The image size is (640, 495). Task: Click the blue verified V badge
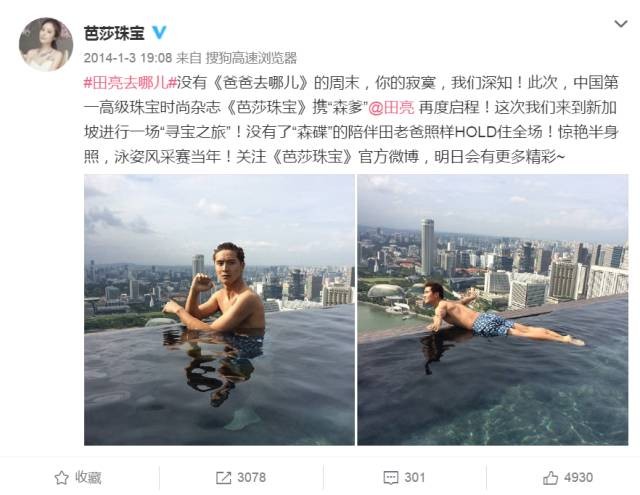(x=159, y=33)
